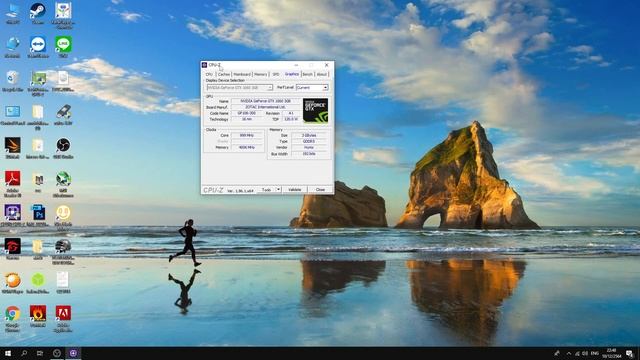Open the orange bird app on black shortcut
This screenshot has width=640, height=360.
click(x=13, y=147)
